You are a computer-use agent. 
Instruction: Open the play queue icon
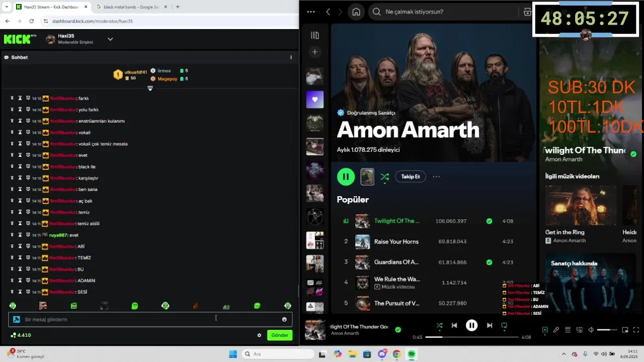tap(568, 330)
